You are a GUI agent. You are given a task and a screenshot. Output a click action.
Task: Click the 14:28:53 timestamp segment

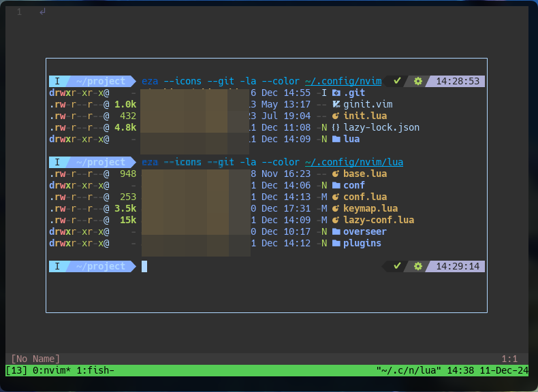[x=458, y=81]
